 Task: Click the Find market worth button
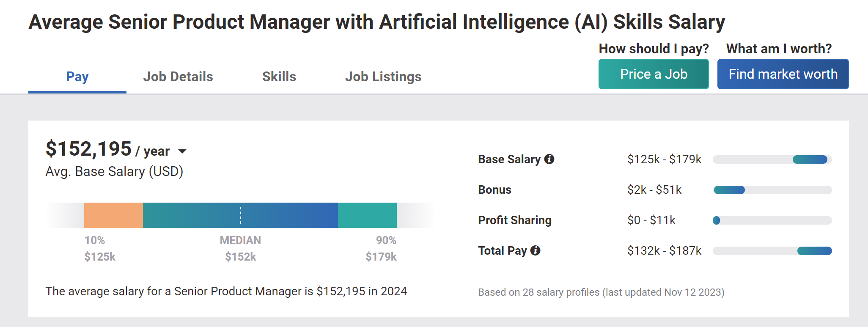pyautogui.click(x=783, y=74)
